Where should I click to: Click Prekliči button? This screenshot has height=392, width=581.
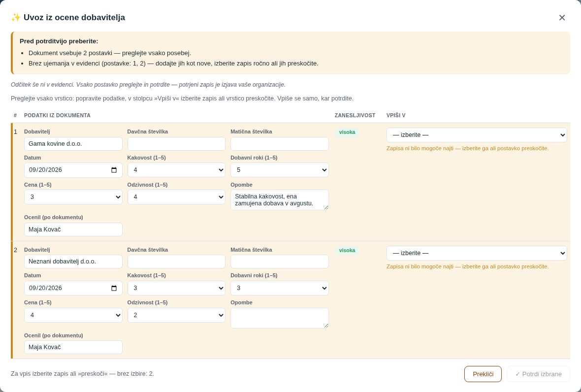[483, 374]
